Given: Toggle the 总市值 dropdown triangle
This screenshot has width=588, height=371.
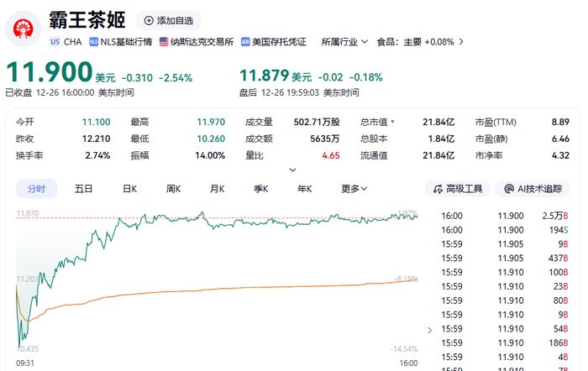Looking at the screenshot, I should tap(392, 122).
